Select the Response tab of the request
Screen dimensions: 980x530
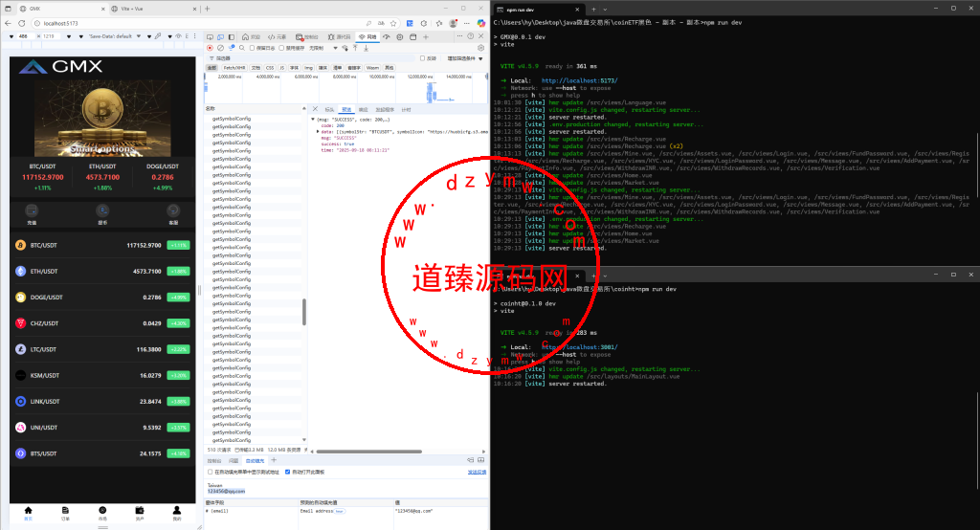[363, 109]
